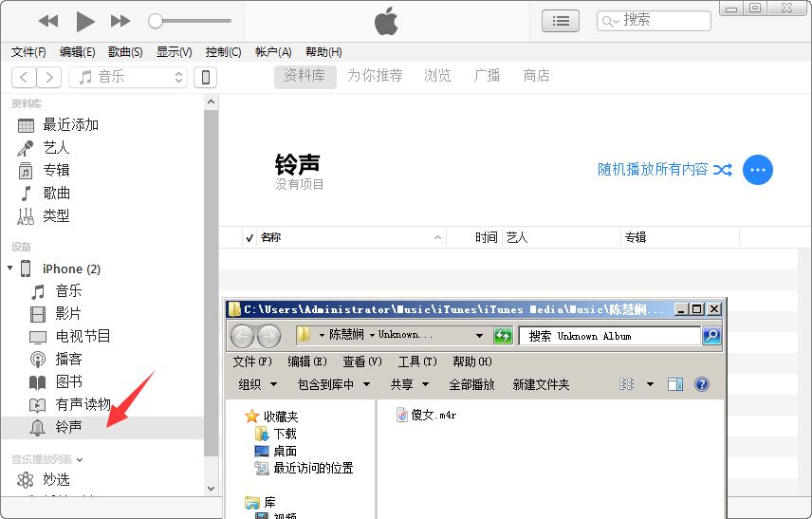Click the rewind previous track icon

pyautogui.click(x=48, y=21)
